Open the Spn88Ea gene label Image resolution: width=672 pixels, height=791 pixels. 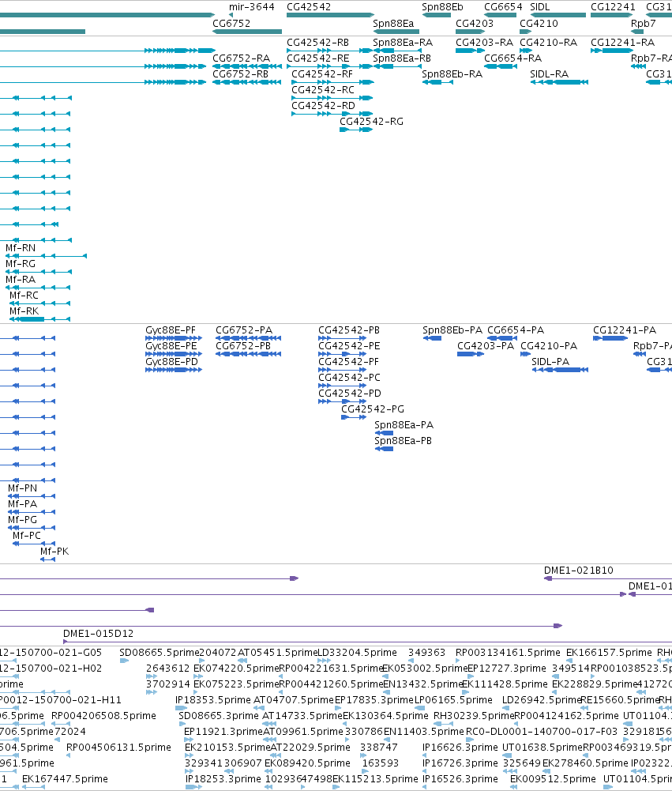click(393, 23)
